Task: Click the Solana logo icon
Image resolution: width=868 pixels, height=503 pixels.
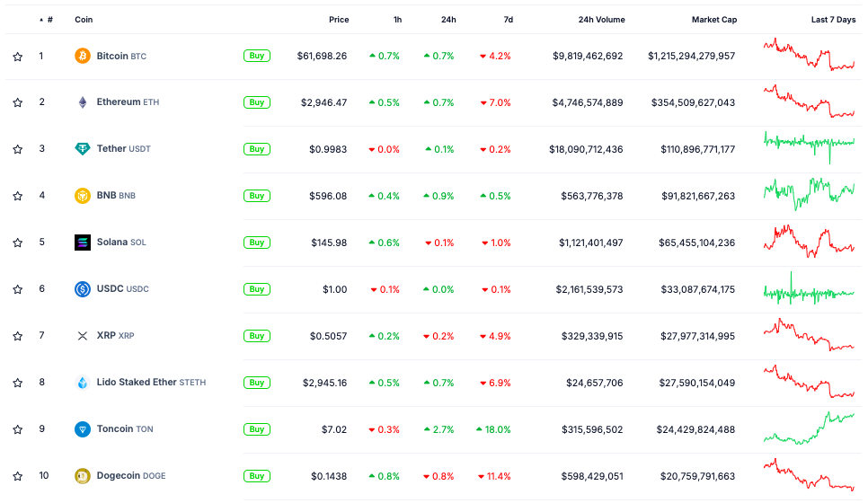Action: click(83, 243)
